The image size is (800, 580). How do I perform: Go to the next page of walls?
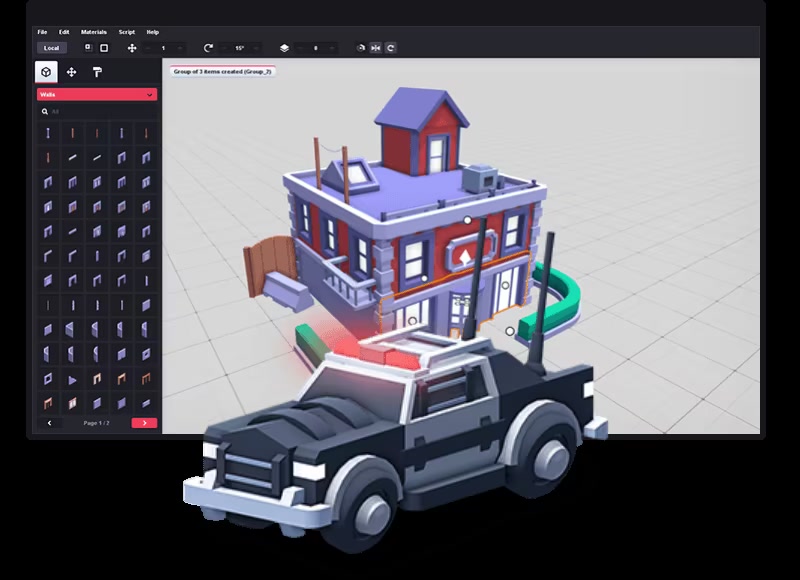click(144, 423)
